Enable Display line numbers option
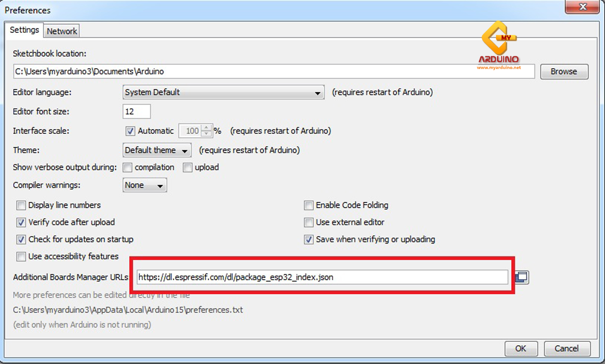The image size is (605, 364). tap(21, 205)
